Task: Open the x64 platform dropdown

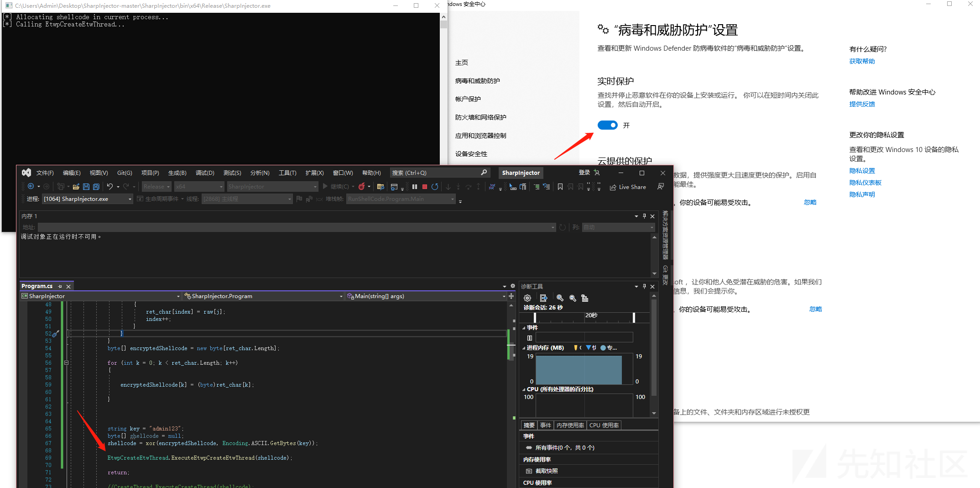Action: [199, 187]
